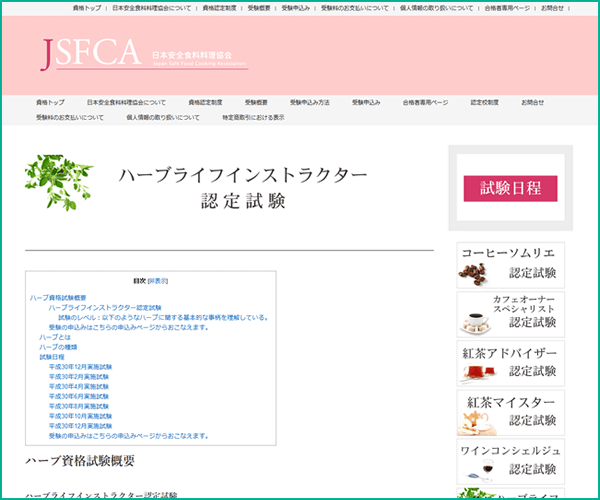The width and height of the screenshot is (600, 500).
Task: Open 合格者専用ページ in menu below banner
Action: (426, 103)
